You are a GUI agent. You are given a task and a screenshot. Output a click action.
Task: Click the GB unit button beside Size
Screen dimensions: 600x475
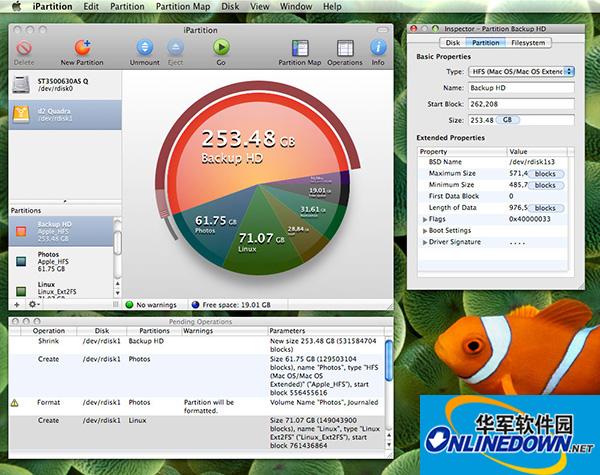510,119
